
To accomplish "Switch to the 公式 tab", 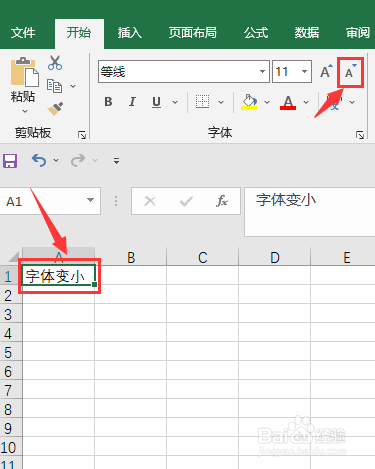I will (x=256, y=33).
